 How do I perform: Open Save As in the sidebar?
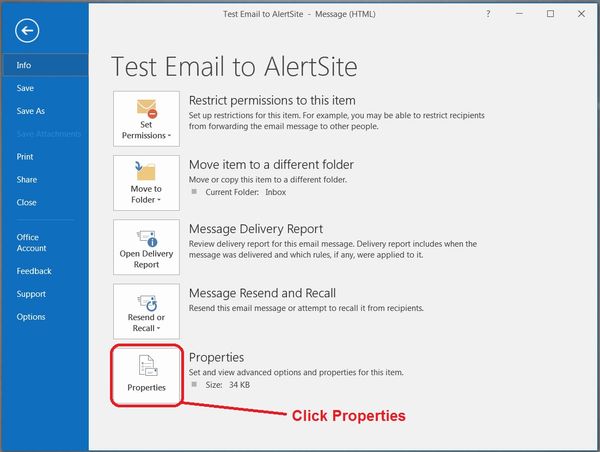(x=45, y=111)
